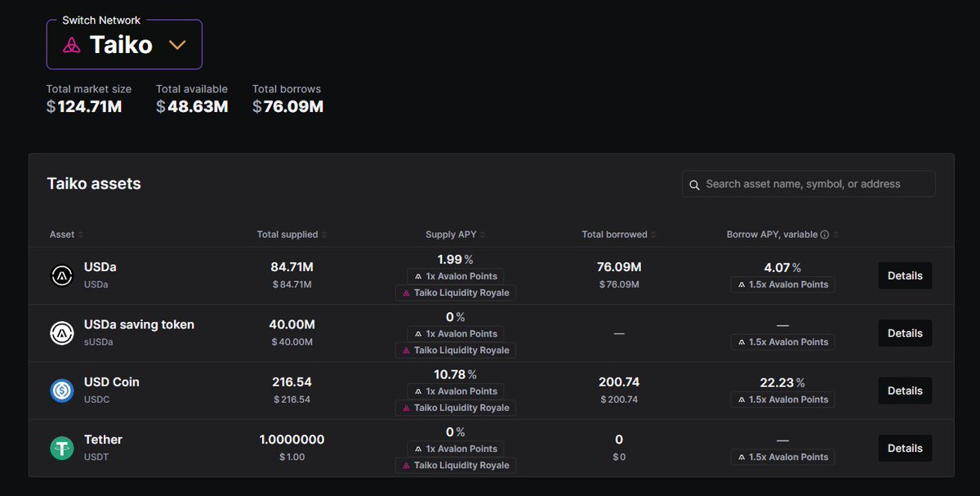Click the Total market size $124.71M figure
980x496 pixels.
click(84, 106)
